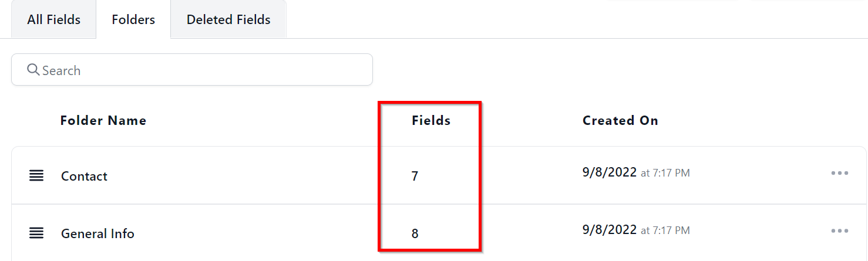The height and width of the screenshot is (261, 868).
Task: Click the General Info field count 8
Action: 415,233
